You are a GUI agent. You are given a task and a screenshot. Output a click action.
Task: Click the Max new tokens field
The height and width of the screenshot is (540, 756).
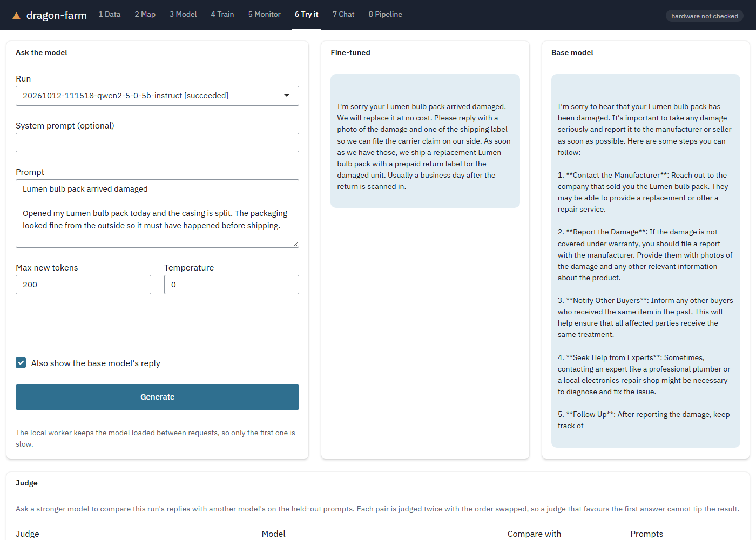(83, 285)
